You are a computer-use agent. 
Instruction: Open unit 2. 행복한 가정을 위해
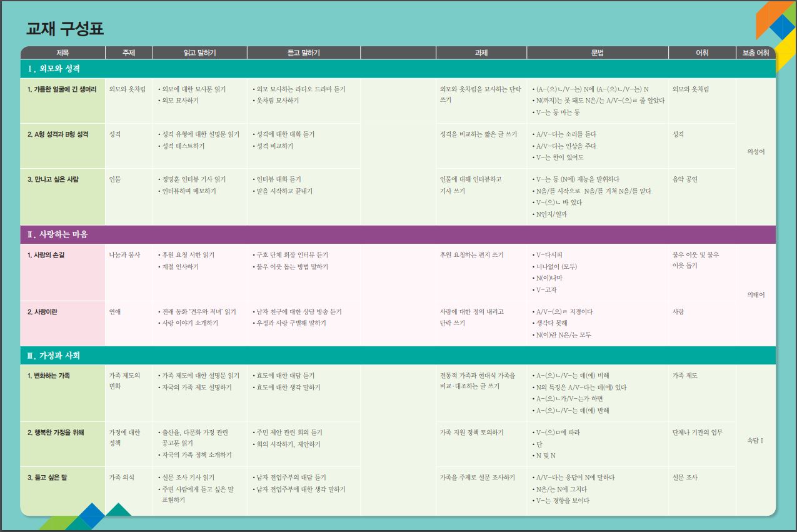56,432
